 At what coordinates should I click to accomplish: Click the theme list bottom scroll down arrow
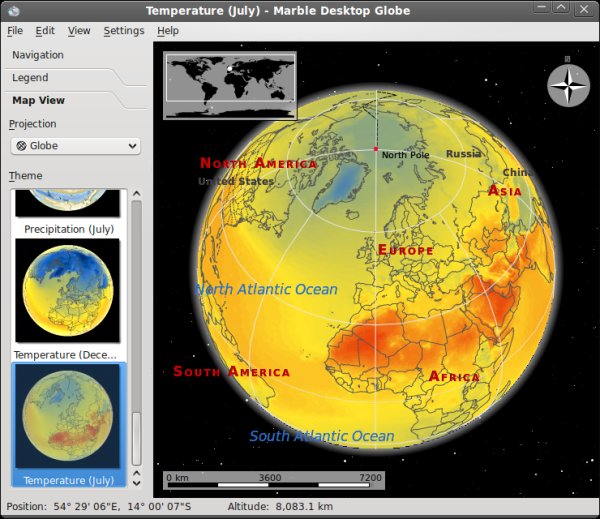(x=137, y=483)
